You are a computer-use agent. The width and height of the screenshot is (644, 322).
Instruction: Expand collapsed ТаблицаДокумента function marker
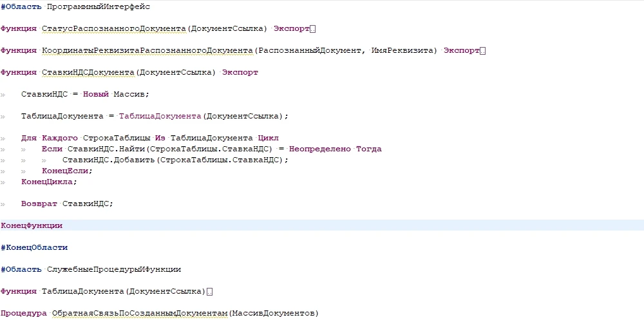(210, 292)
